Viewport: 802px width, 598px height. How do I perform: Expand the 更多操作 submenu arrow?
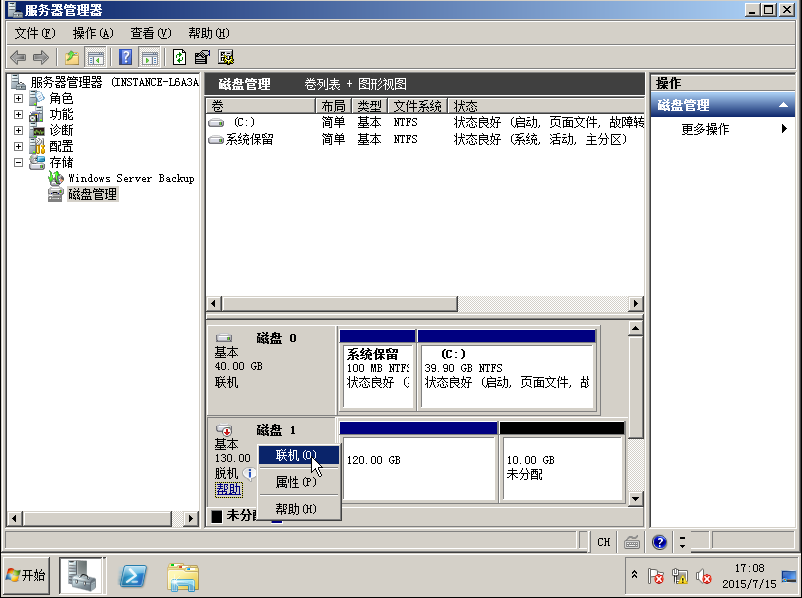pyautogui.click(x=784, y=129)
